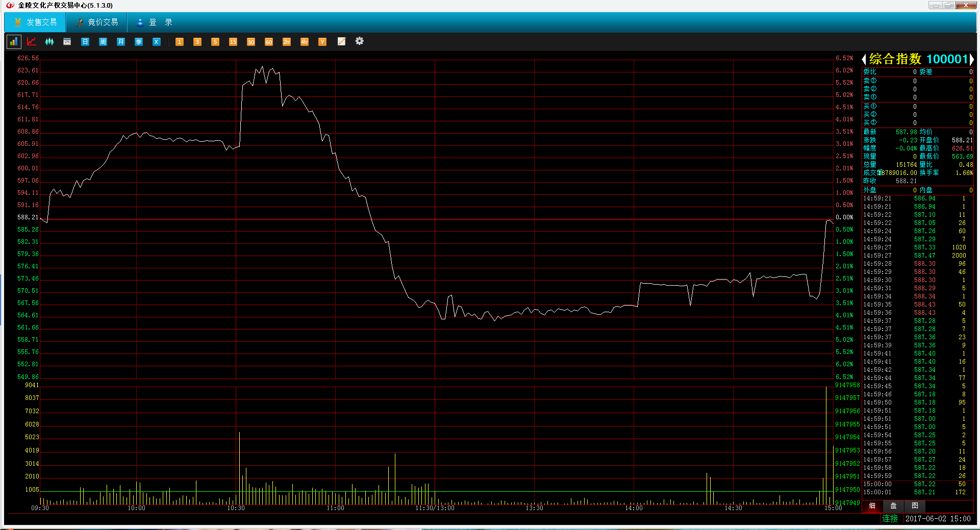Select the orange Y period icon
The image size is (980, 530).
322,42
